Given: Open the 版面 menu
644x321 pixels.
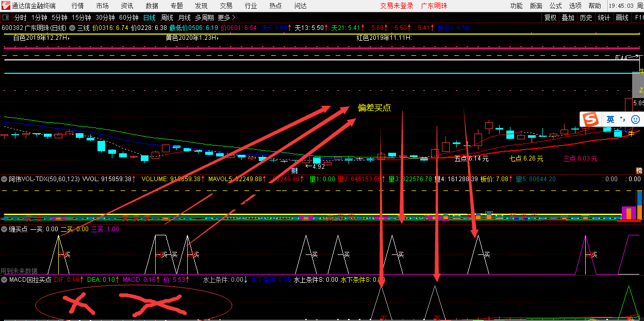Looking at the screenshot, I should (536, 6).
